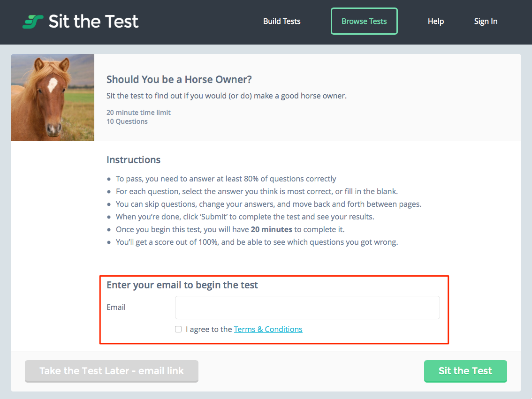Click the green Sit the Test logo icon
Image resolution: width=532 pixels, height=399 pixels.
(x=33, y=22)
